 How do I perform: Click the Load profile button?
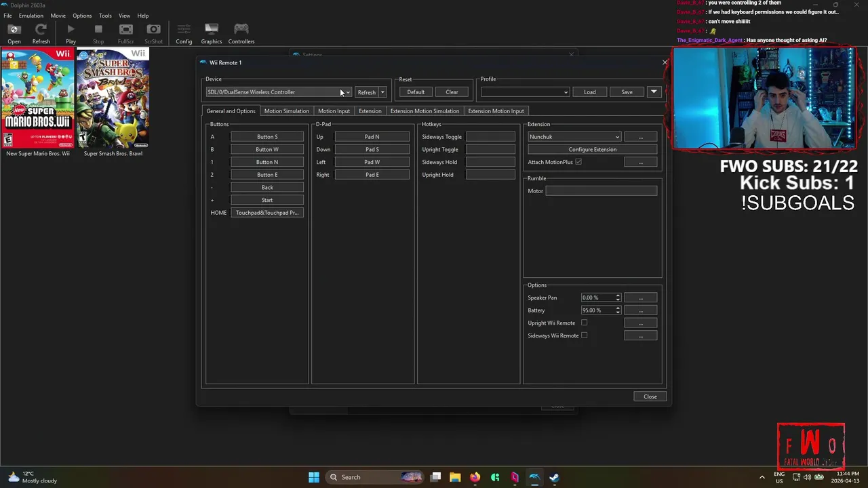pos(589,92)
